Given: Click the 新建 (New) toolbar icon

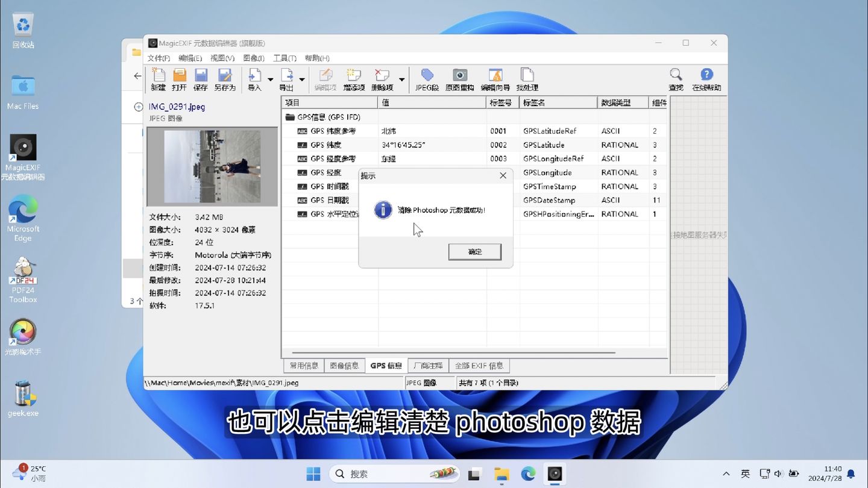Looking at the screenshot, I should 159,80.
